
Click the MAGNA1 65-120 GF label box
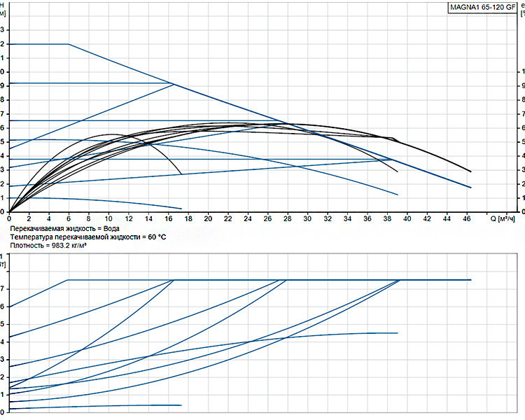click(x=482, y=8)
